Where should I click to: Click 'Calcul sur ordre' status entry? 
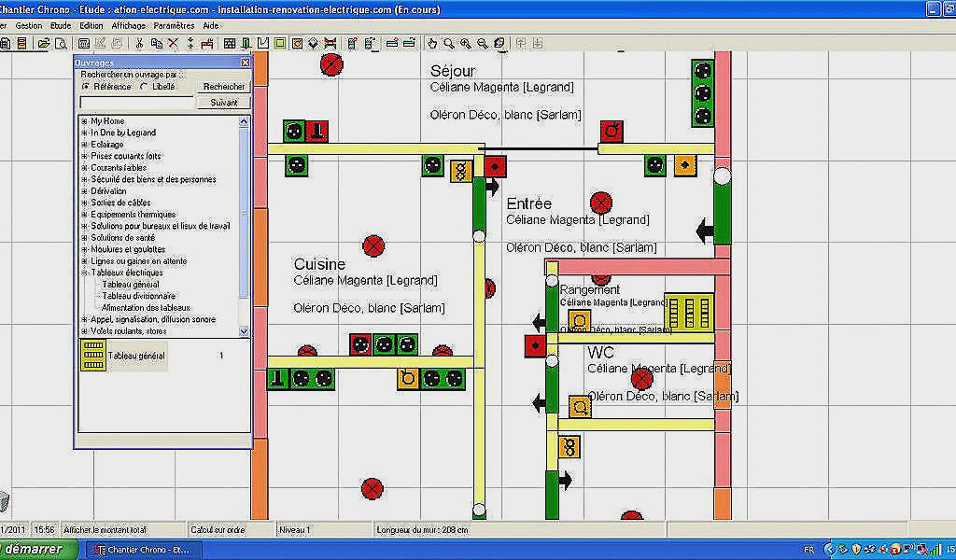218,529
